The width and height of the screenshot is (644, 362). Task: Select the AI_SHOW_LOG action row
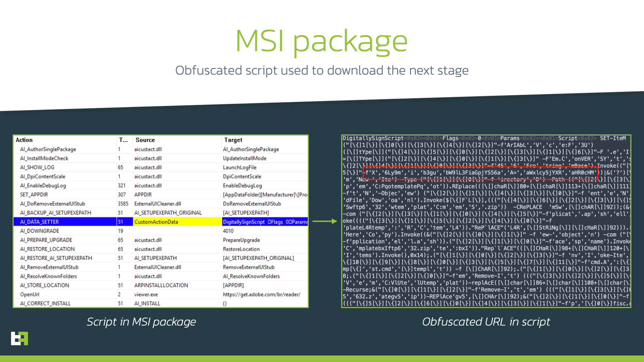[161, 167]
